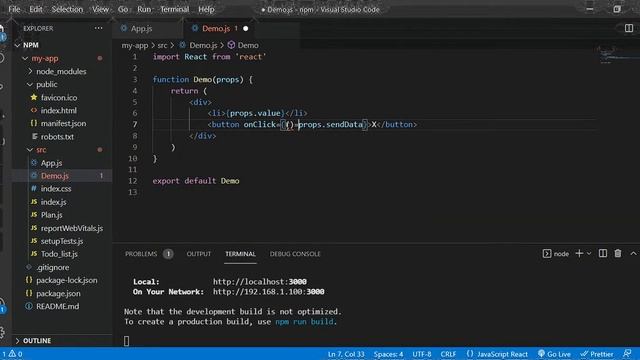This screenshot has width=640, height=360.
Task: Open the Selection menu
Action: pyautogui.click(x=67, y=9)
